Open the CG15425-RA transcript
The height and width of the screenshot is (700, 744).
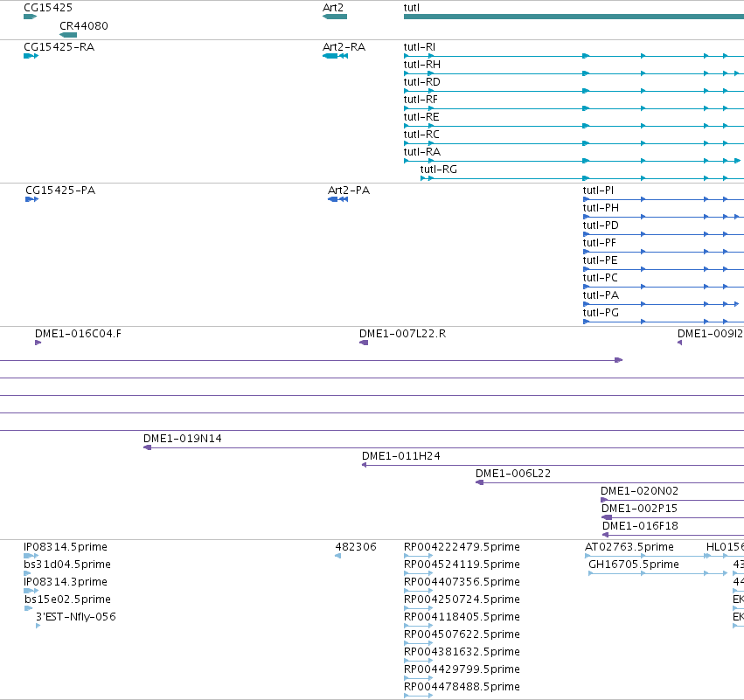pyautogui.click(x=59, y=47)
